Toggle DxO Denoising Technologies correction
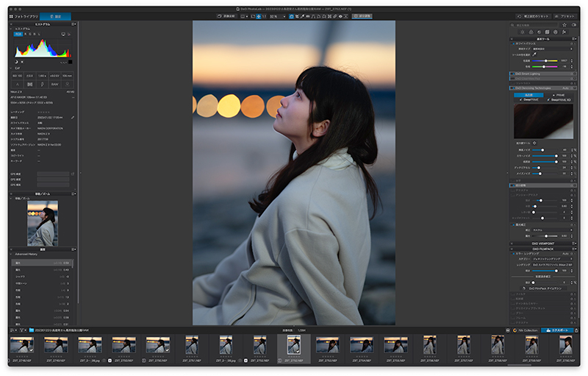 pos(511,88)
